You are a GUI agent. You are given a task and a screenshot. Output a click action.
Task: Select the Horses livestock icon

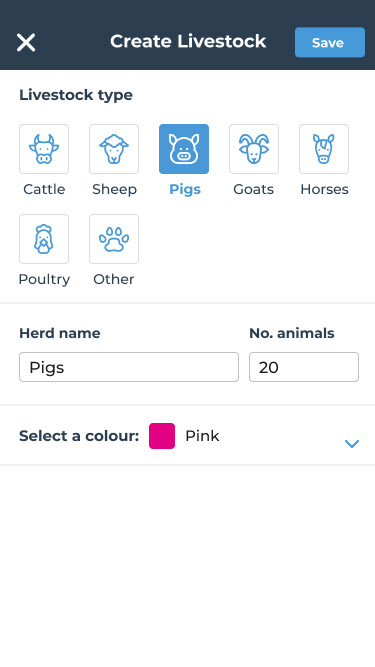pos(324,149)
